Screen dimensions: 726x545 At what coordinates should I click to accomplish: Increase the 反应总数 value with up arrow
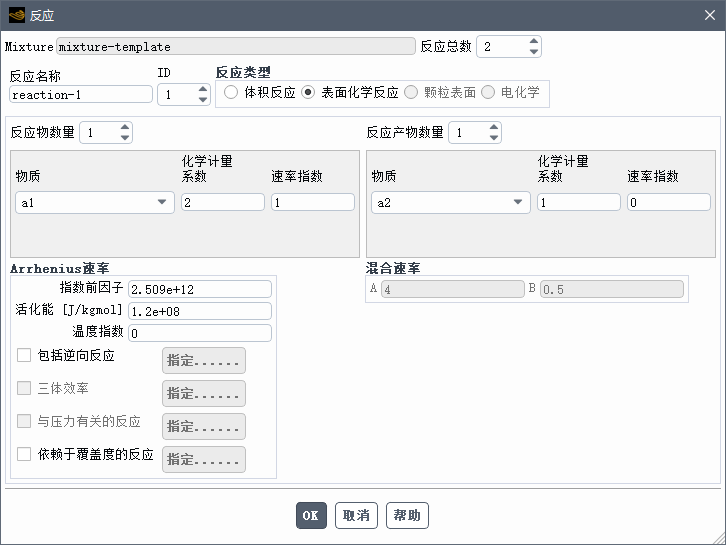(533, 42)
